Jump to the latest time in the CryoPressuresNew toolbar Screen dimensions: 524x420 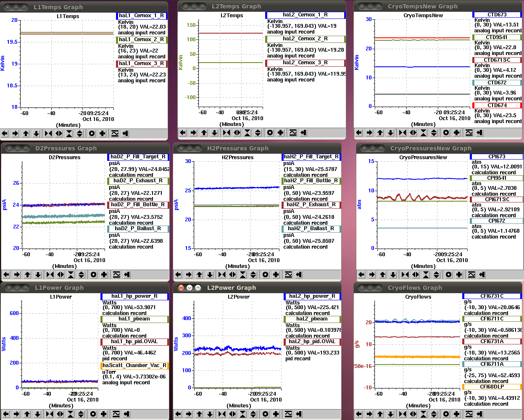tap(482, 275)
